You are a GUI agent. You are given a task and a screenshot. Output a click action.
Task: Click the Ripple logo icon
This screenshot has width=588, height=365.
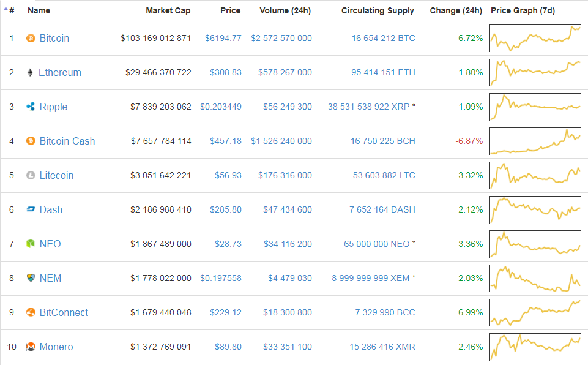coord(31,107)
